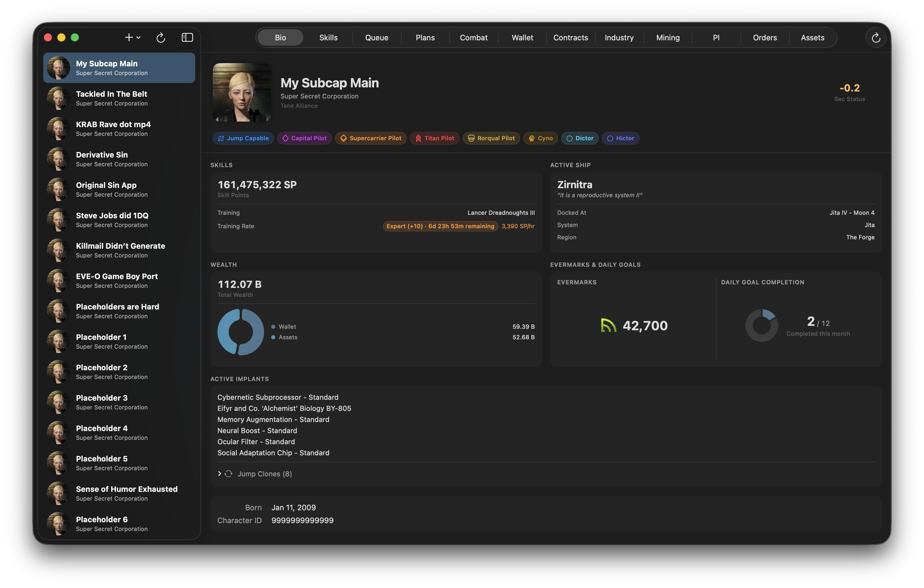Select character KRAB Rave dot mp4
924x588 pixels.
119,129
